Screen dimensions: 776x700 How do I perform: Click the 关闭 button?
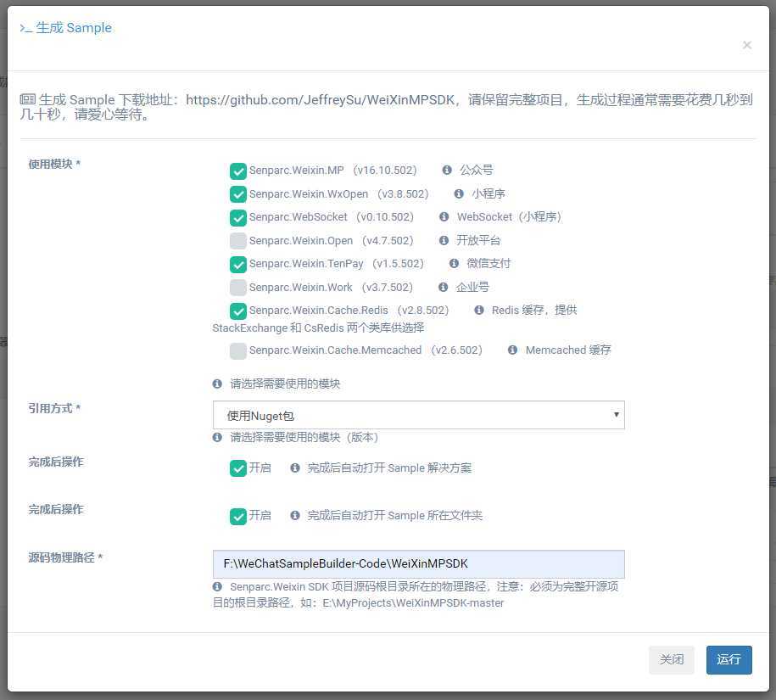671,659
